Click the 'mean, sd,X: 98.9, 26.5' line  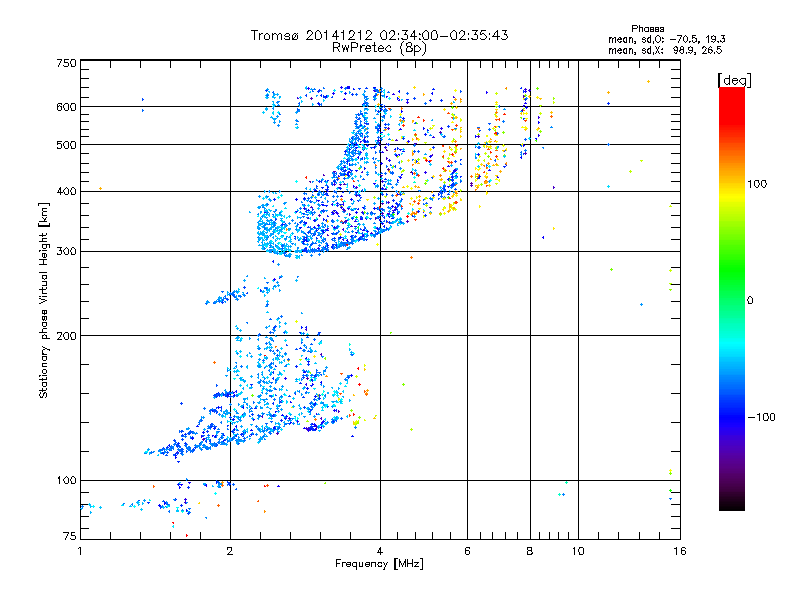665,50
